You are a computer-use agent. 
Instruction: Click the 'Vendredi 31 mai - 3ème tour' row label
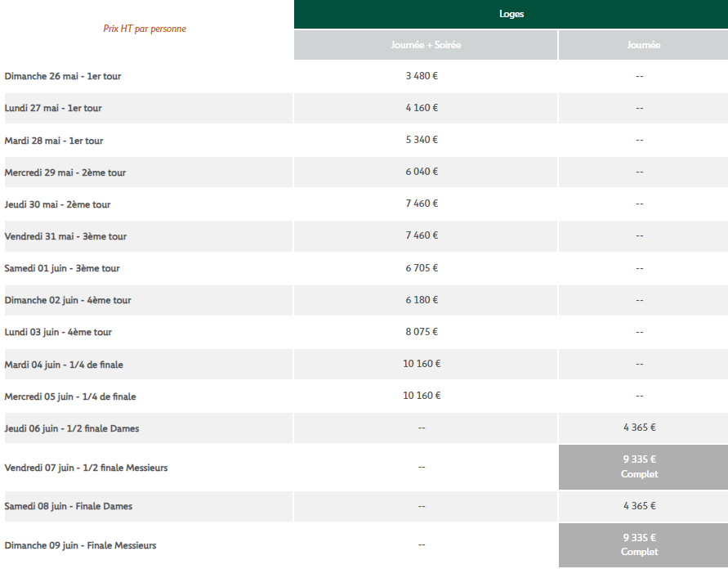(65, 236)
